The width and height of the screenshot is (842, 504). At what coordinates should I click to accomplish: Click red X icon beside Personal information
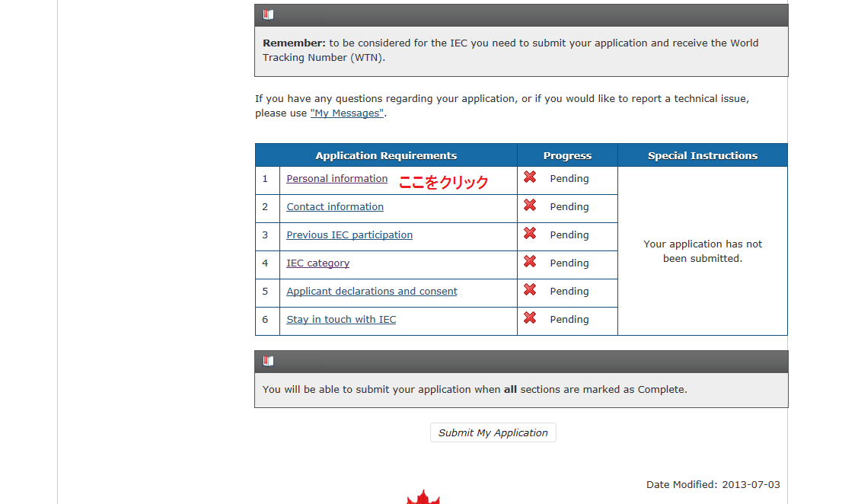(x=530, y=177)
